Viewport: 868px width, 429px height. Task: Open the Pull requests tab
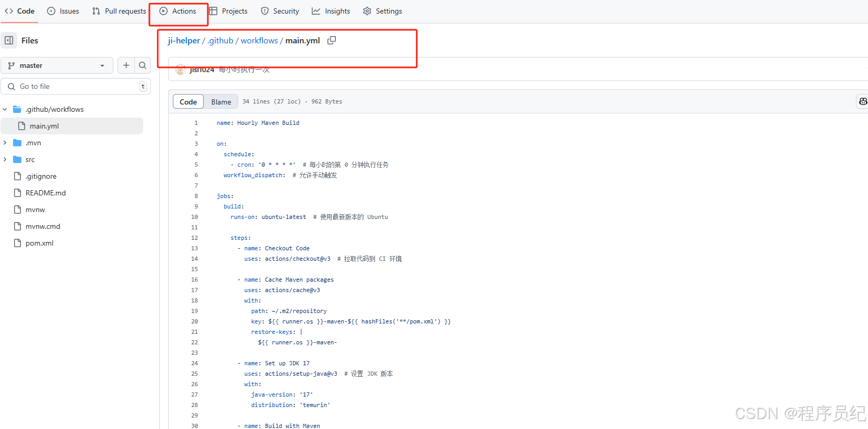tap(119, 11)
